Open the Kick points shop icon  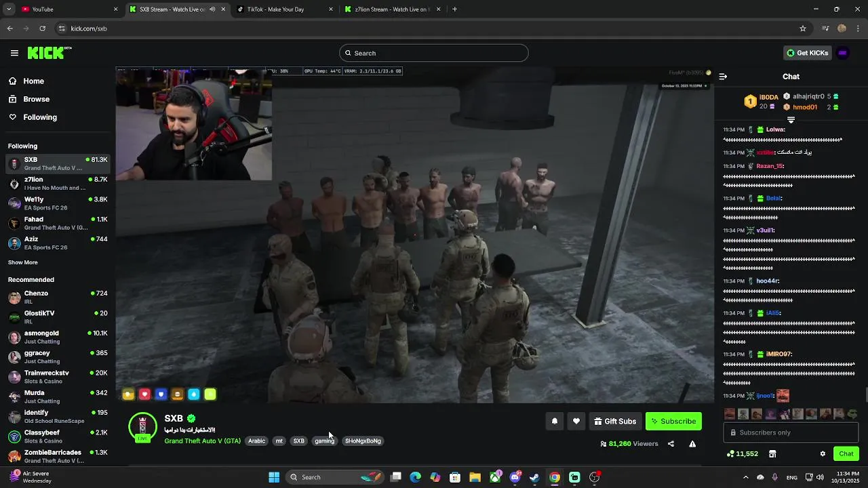(x=772, y=453)
